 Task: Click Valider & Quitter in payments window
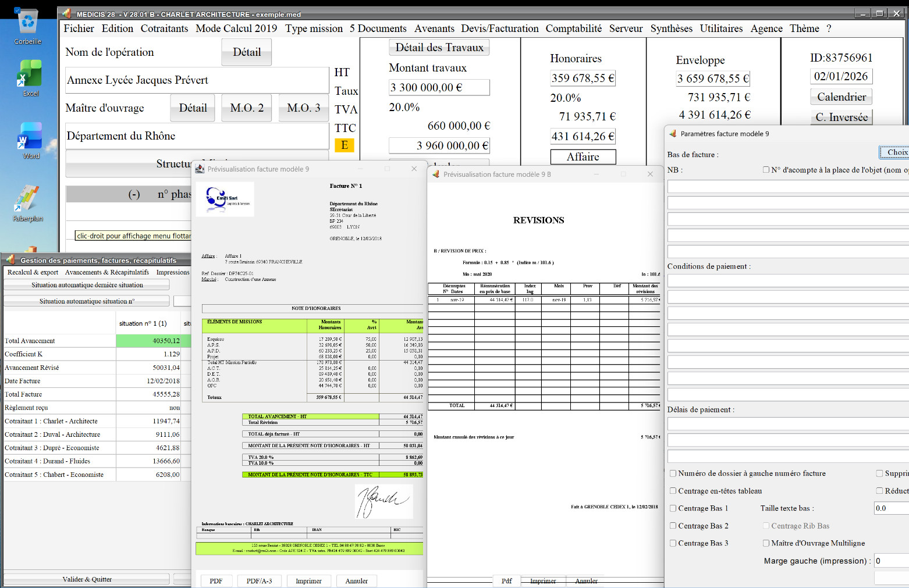pyautogui.click(x=87, y=579)
